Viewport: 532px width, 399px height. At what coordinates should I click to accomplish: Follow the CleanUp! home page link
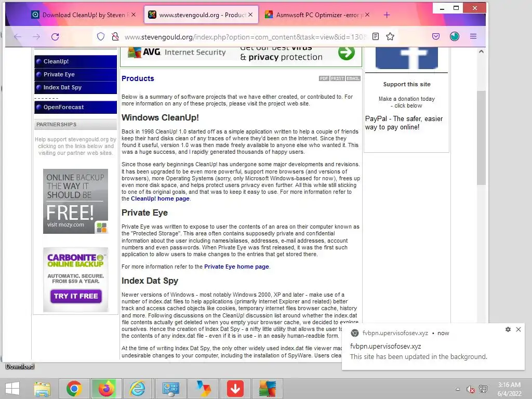[x=160, y=199]
